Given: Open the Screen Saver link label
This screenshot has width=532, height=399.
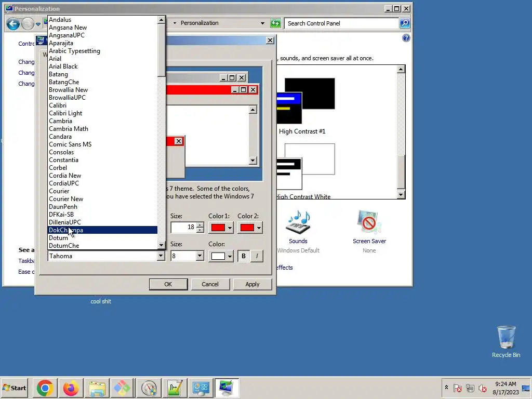Looking at the screenshot, I should click(369, 241).
